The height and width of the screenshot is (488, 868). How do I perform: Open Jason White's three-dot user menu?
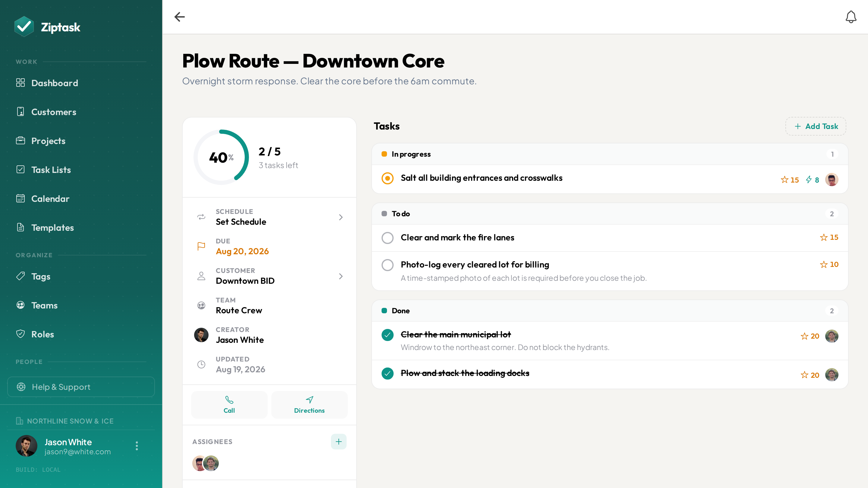137,446
